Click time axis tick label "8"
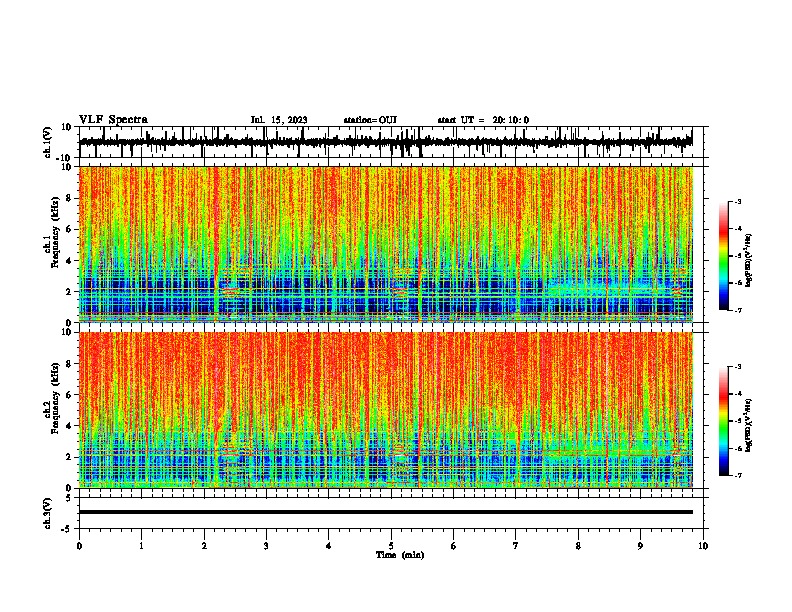The width and height of the screenshot is (792, 612). (x=578, y=546)
